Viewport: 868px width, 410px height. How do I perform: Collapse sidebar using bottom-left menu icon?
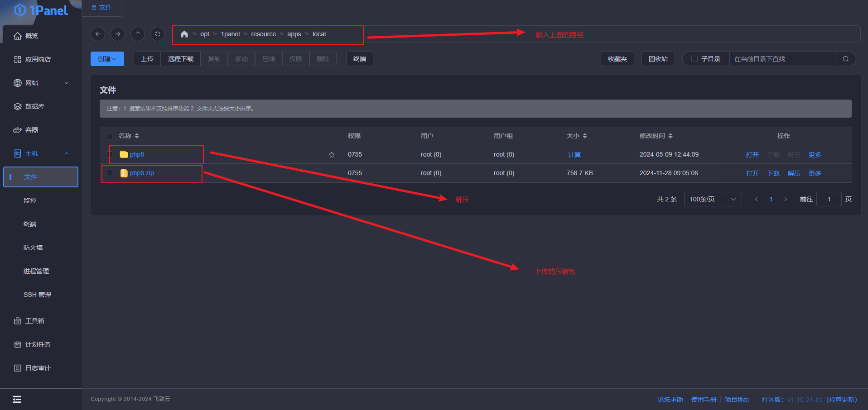17,399
